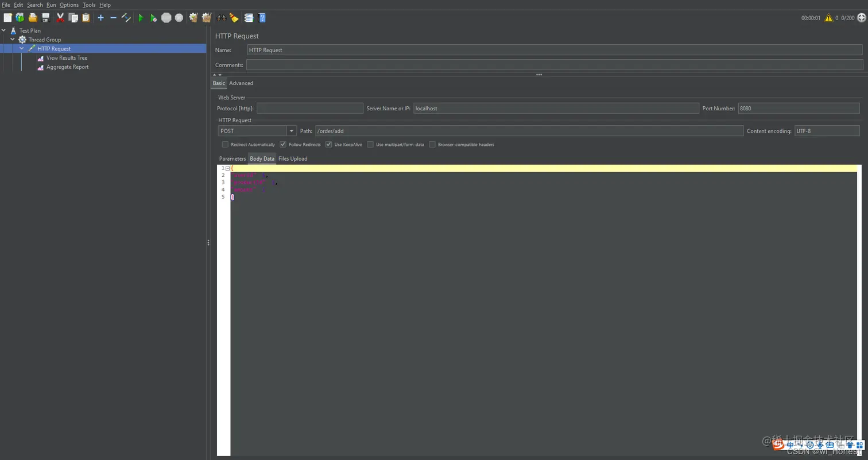Click inside the Body Data editor area
Image resolution: width=868 pixels, height=460 pixels.
tap(544, 310)
